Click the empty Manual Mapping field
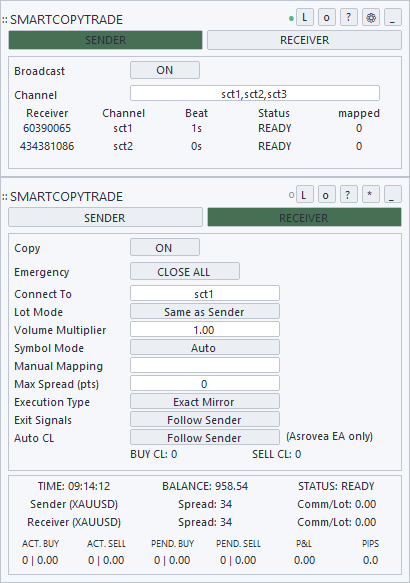The image size is (410, 583). 205,365
